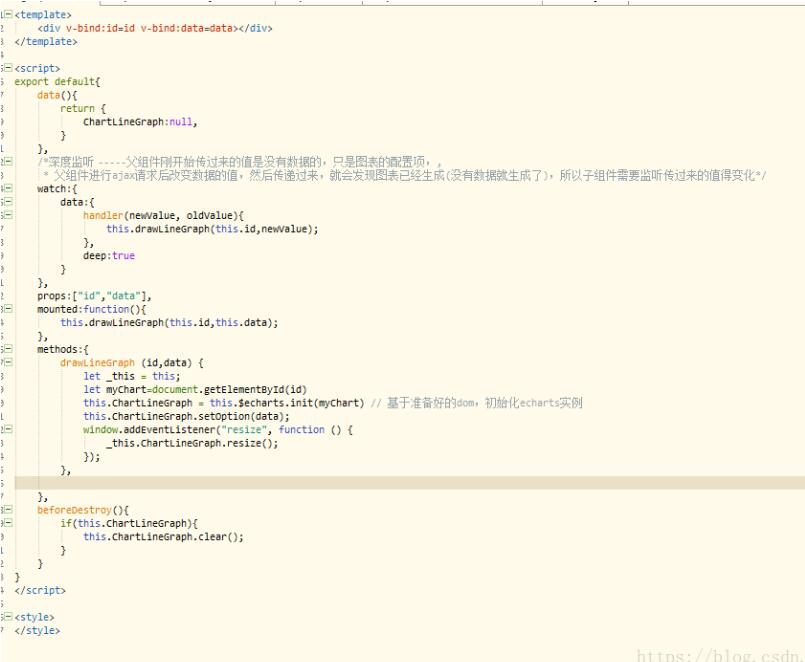
Task: Collapse the data() function fold marker
Action: point(10,94)
